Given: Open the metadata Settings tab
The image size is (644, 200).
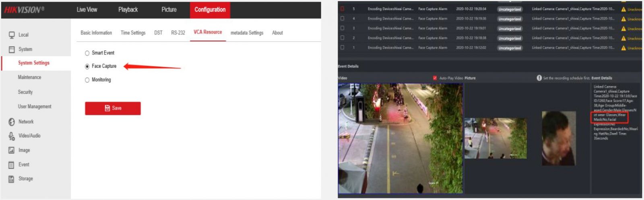Looking at the screenshot, I should (247, 33).
